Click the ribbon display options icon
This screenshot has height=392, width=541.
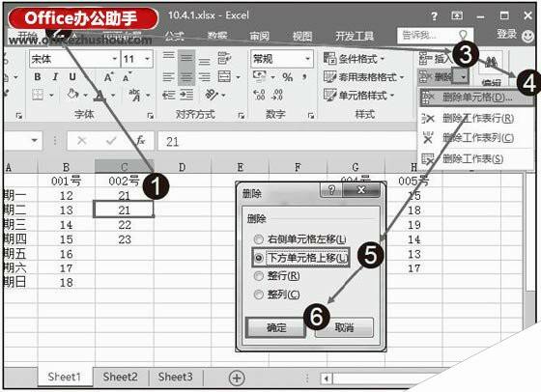click(x=457, y=15)
